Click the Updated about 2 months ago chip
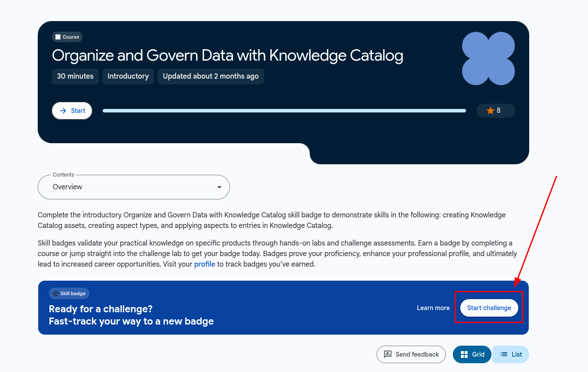 pyautogui.click(x=211, y=76)
